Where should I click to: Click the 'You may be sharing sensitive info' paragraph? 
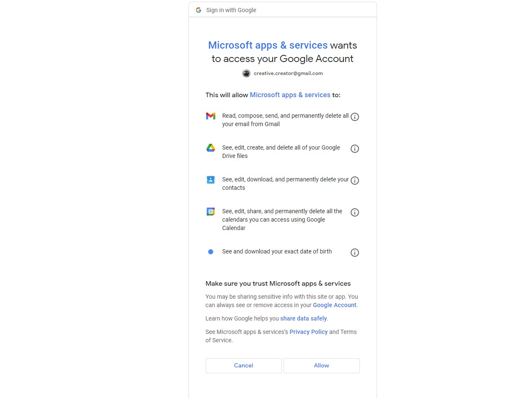(x=282, y=301)
